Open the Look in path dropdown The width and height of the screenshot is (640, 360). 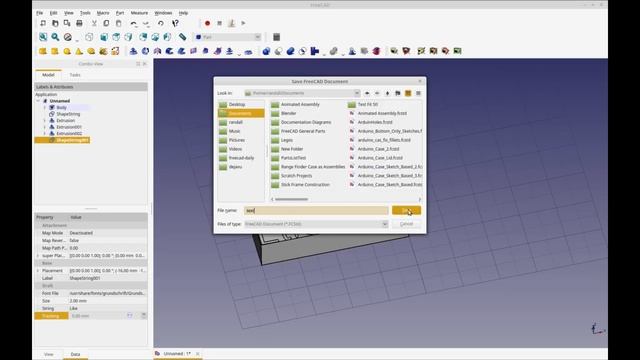(x=357, y=93)
